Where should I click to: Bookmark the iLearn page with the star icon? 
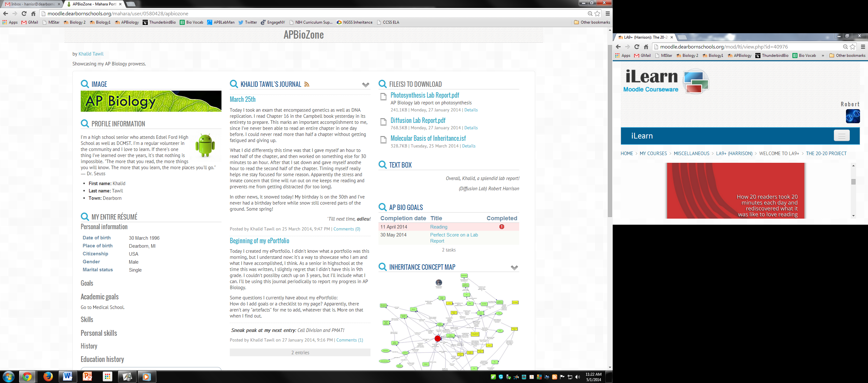point(852,47)
